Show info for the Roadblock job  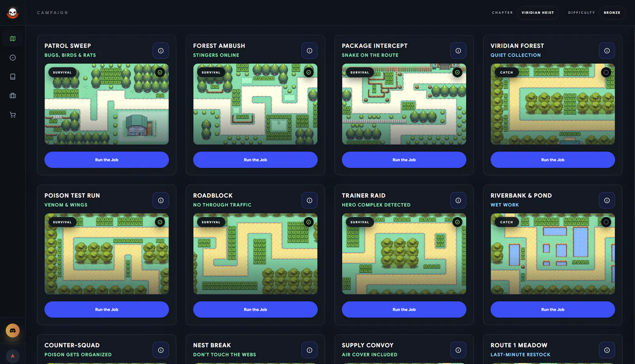[x=310, y=201]
